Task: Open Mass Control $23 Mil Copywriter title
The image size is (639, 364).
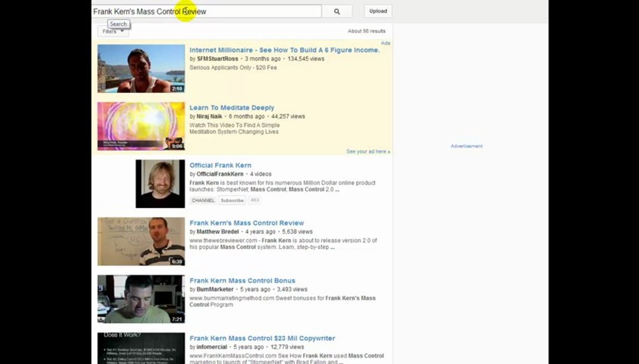Action: tap(263, 338)
